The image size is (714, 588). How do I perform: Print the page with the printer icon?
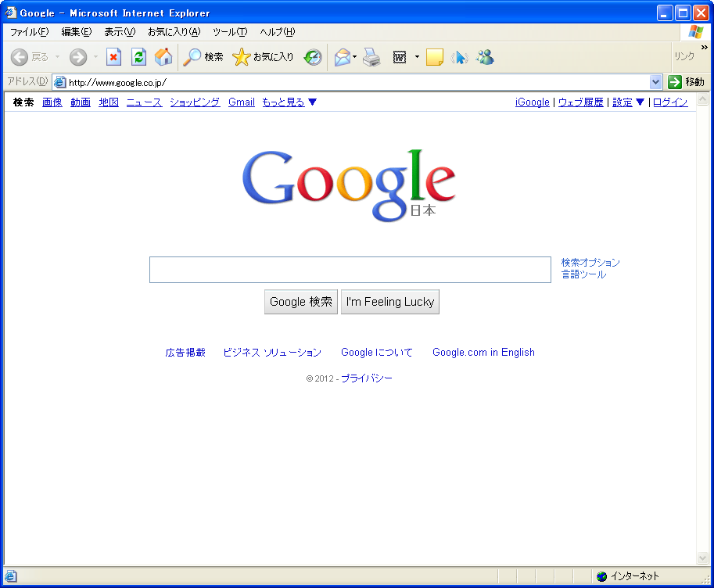pyautogui.click(x=371, y=57)
